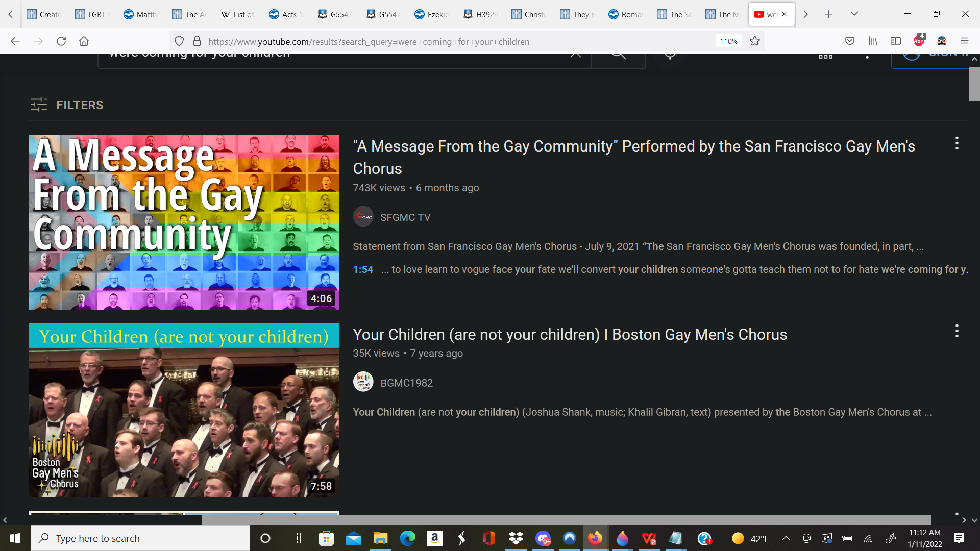This screenshot has width=980, height=551.
Task: Switch to the LGBT tab
Action: 93,14
